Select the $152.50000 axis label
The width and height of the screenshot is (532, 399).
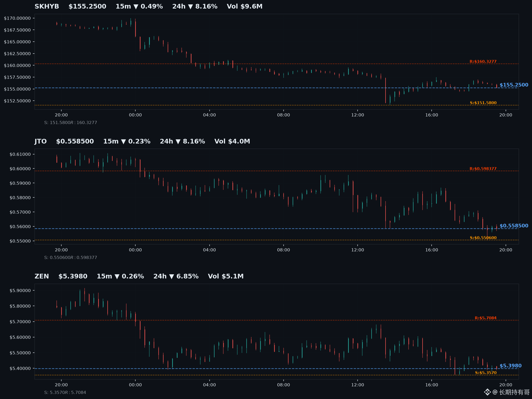pyautogui.click(x=17, y=101)
